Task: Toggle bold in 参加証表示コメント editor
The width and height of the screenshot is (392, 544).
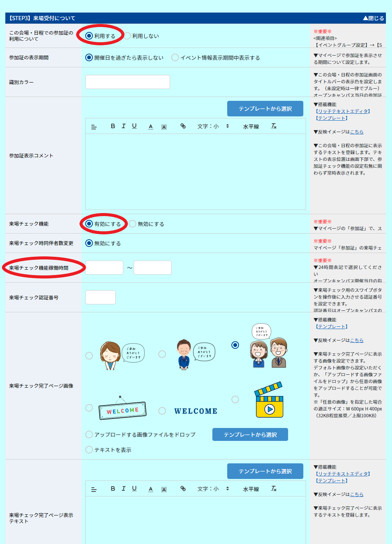Action: pos(113,126)
